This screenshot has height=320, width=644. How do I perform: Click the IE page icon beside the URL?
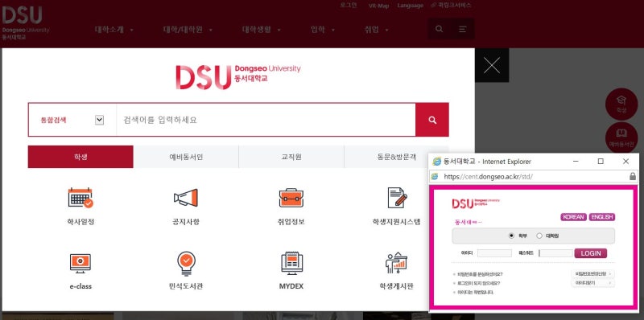coord(435,176)
